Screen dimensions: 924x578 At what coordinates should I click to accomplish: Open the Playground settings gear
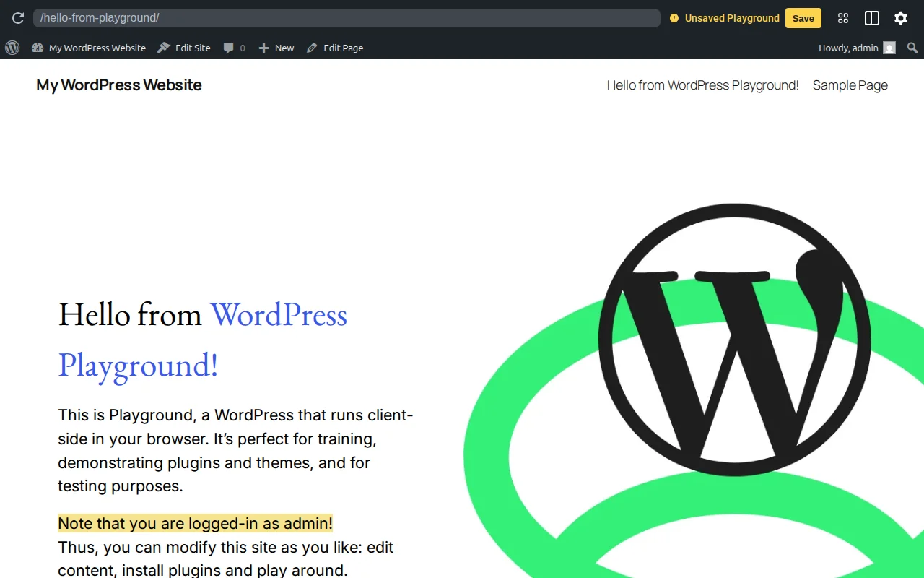point(900,18)
